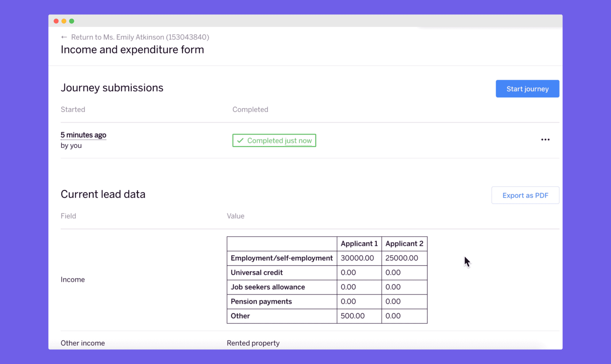611x364 pixels.
Task: Click the back arrow icon
Action: (64, 37)
